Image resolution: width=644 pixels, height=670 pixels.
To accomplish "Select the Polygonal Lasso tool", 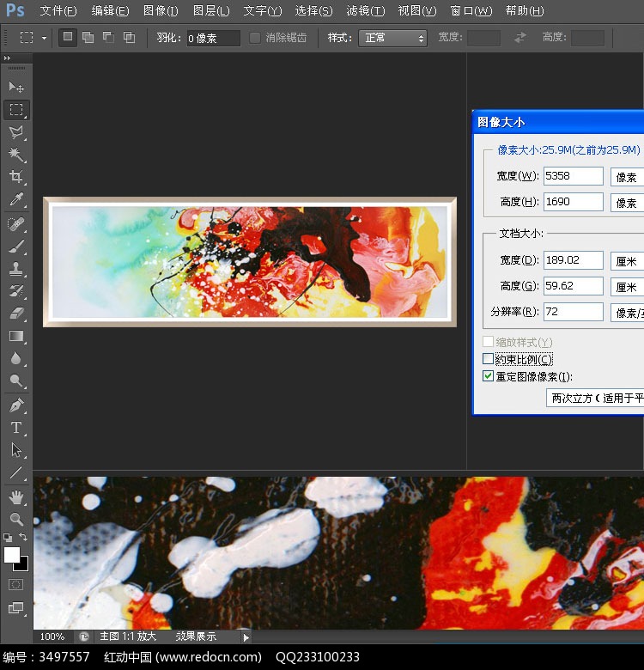I will coord(16,132).
